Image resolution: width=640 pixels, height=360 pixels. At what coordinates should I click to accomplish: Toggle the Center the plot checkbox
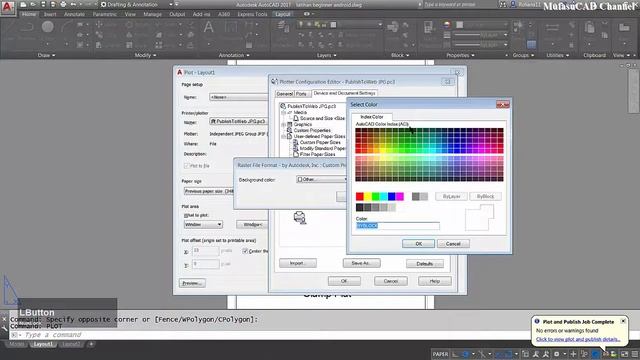pos(245,251)
